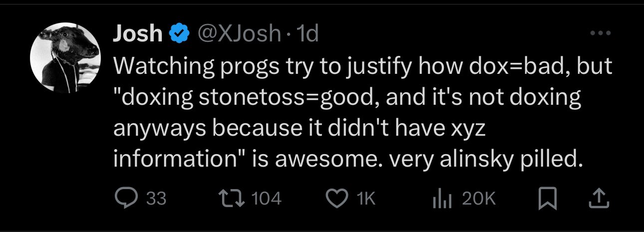Click the 1K likes count
644x232 pixels.
click(x=366, y=199)
